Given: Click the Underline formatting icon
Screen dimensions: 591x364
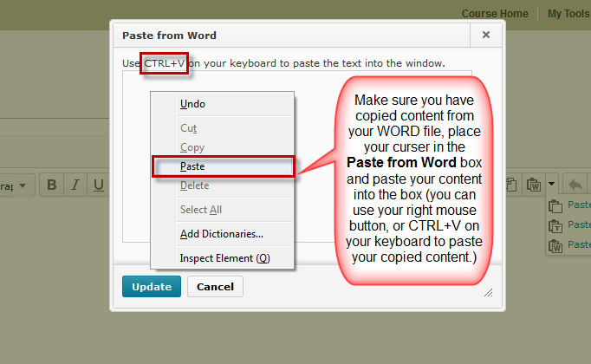Looking at the screenshot, I should tap(98, 185).
